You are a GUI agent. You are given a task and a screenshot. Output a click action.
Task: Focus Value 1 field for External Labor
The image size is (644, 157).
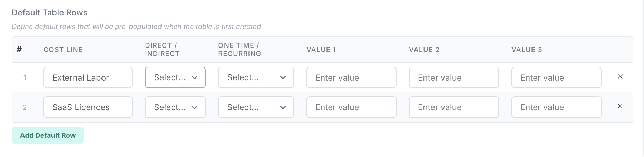(x=351, y=77)
